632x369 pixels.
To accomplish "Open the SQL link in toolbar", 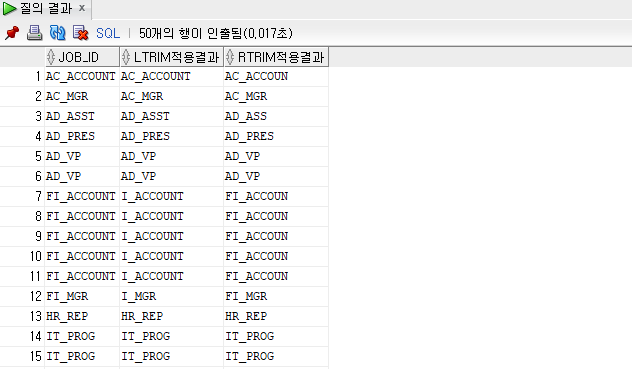I will pyautogui.click(x=108, y=33).
